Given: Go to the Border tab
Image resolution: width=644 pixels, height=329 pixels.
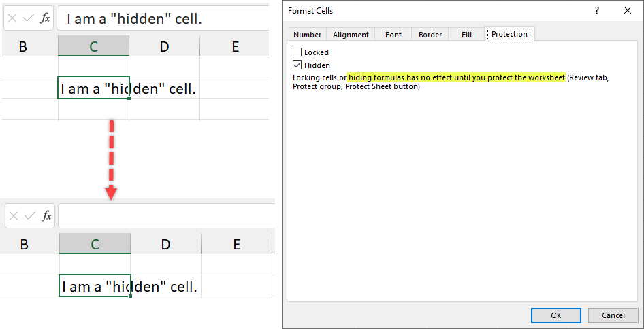Looking at the screenshot, I should point(430,35).
